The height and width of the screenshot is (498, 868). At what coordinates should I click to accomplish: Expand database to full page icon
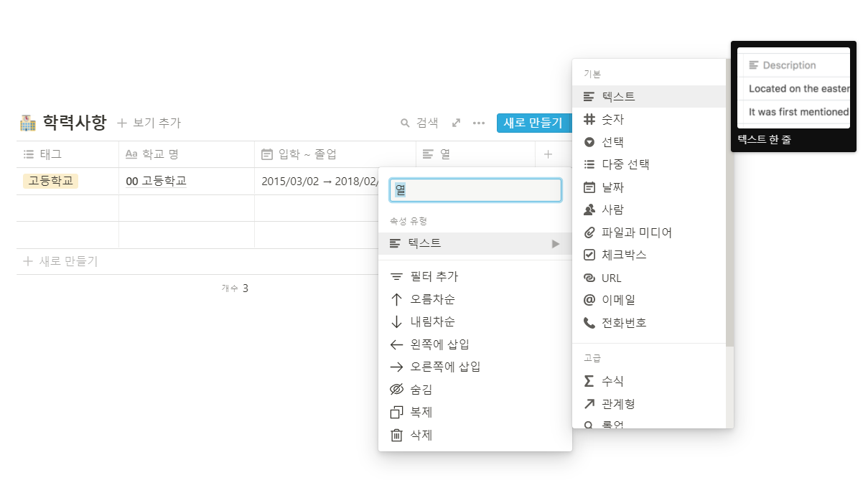(x=456, y=123)
